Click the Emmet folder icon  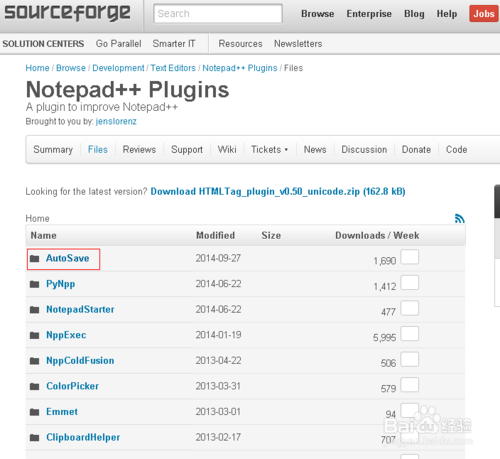(35, 412)
